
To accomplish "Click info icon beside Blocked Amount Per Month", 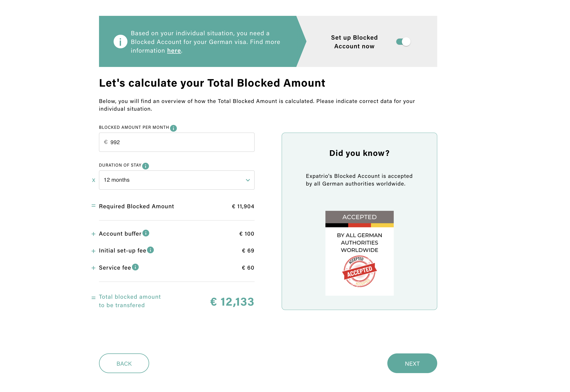I will (173, 128).
